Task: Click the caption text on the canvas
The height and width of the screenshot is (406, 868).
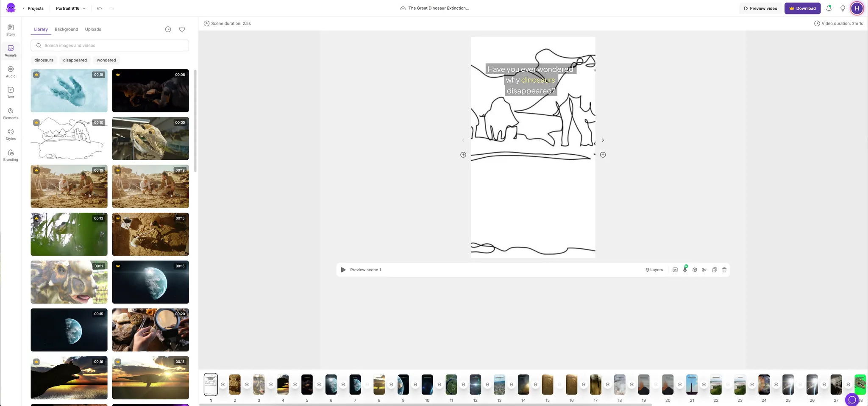Action: click(x=530, y=80)
